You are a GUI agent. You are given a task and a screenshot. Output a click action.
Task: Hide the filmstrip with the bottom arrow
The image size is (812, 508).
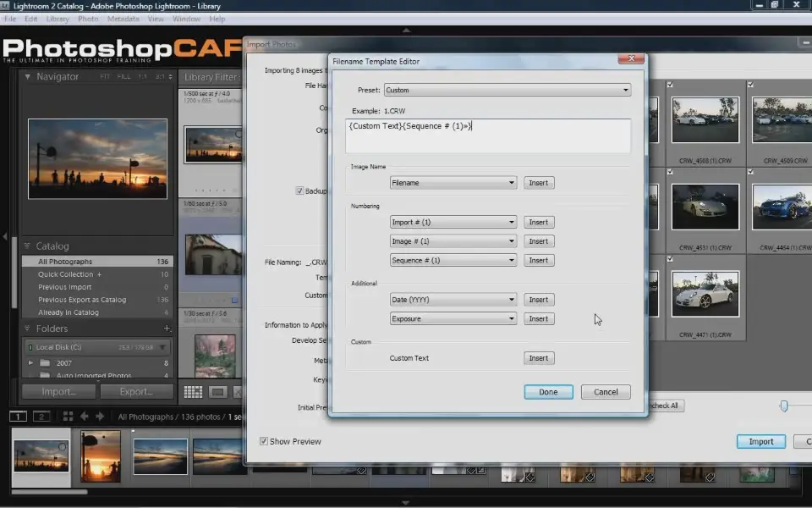tap(406, 503)
